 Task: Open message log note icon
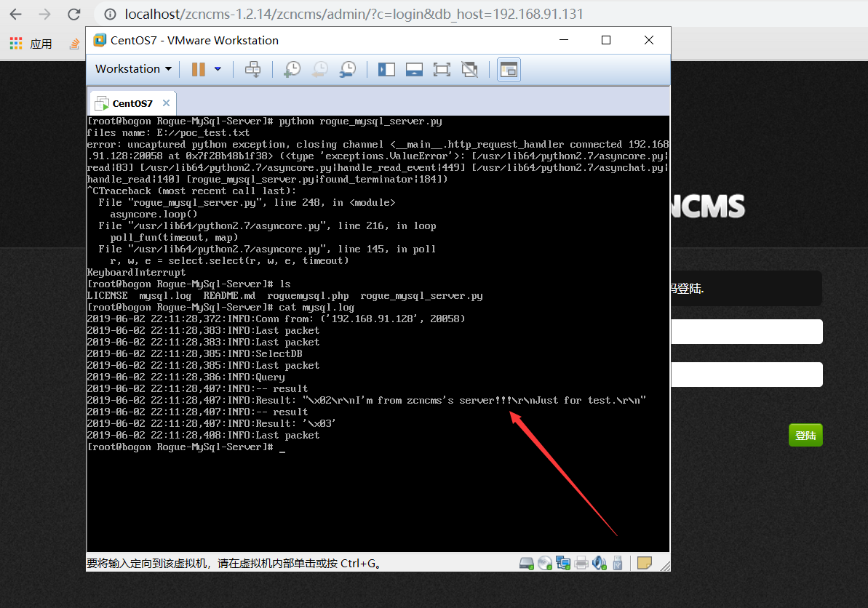645,563
